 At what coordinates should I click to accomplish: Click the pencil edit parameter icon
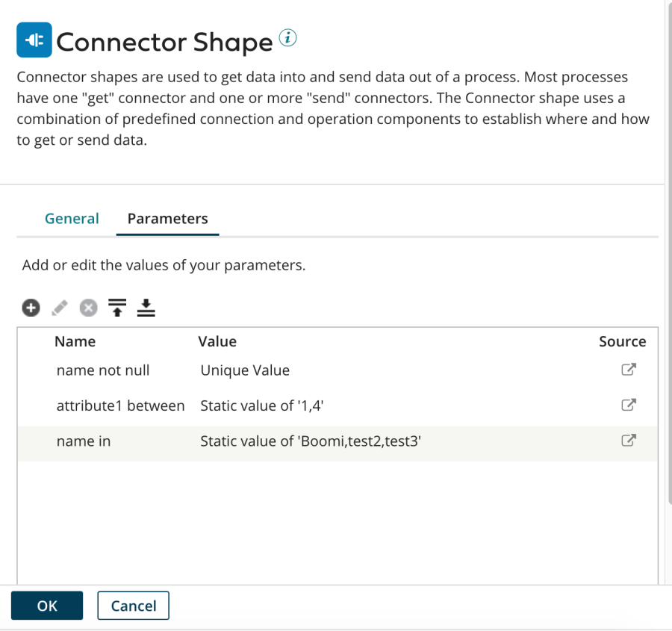click(59, 307)
